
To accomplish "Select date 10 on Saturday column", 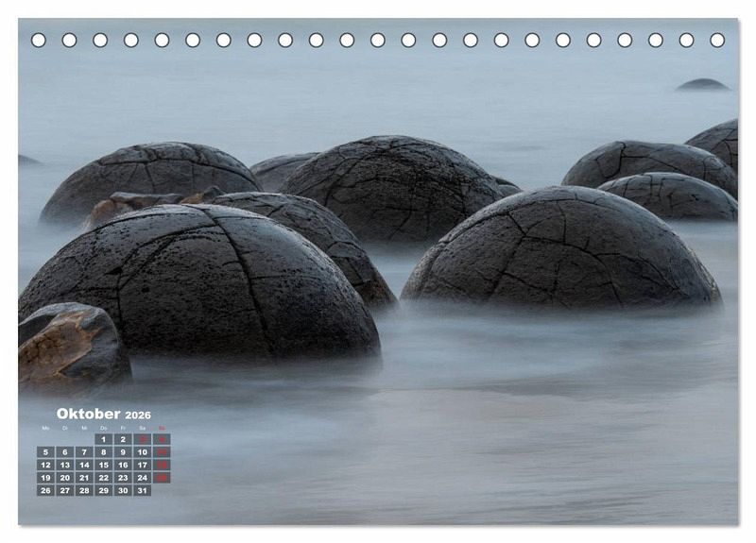I will (x=142, y=452).
